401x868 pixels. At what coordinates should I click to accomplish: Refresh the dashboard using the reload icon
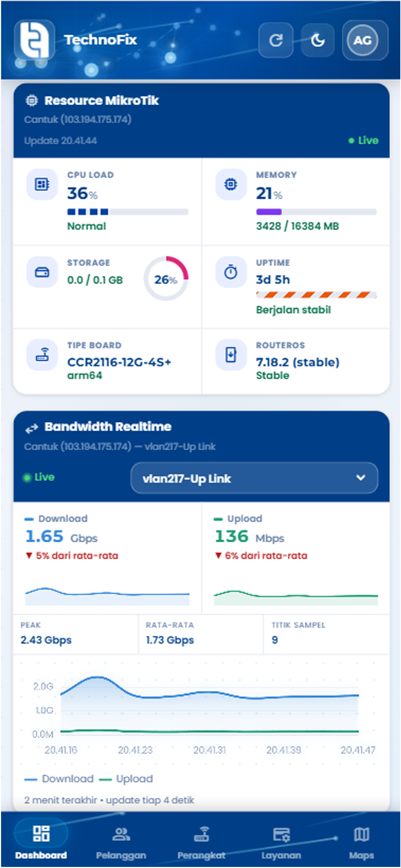click(x=276, y=40)
